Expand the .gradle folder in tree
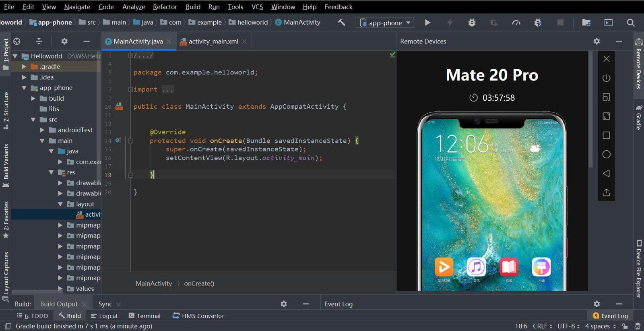 [24, 67]
